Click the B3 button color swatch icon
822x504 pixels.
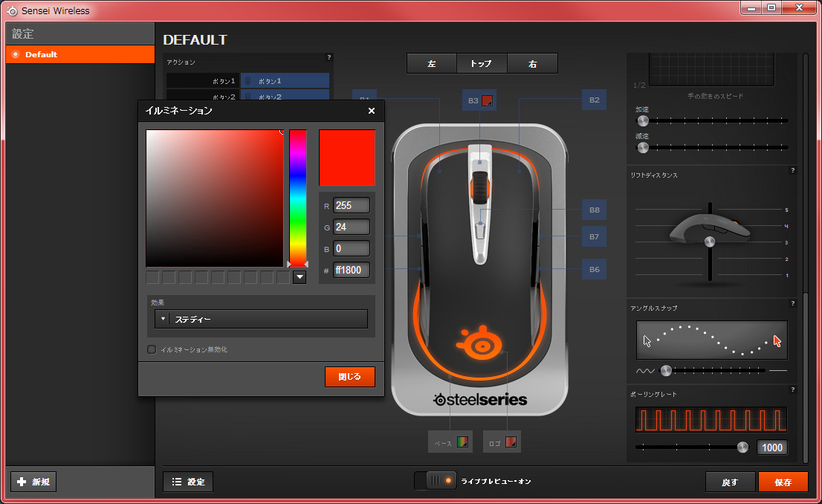point(487,100)
